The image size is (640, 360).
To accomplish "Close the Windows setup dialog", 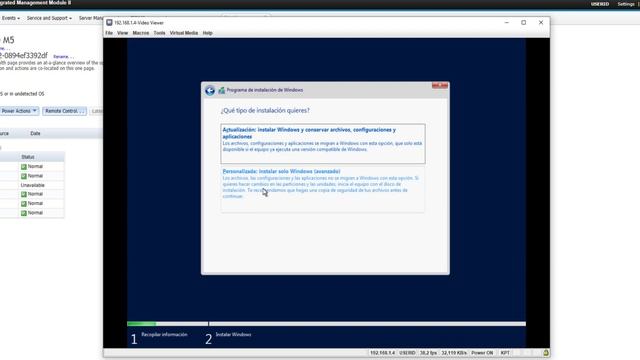I will 440,85.
